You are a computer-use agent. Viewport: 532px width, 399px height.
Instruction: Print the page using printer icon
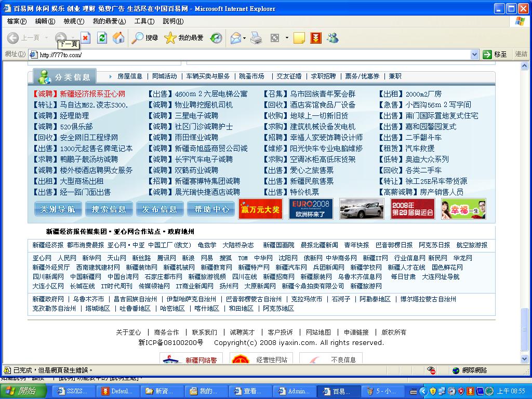(256, 37)
